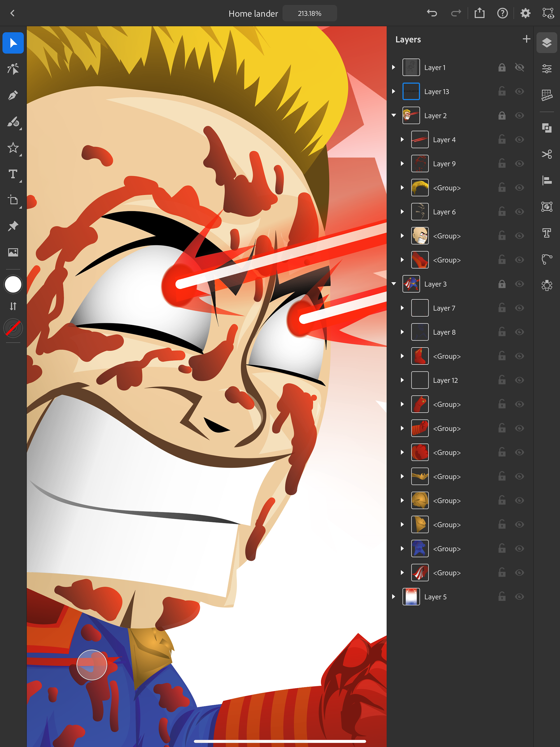This screenshot has width=560, height=747.
Task: Select the Layer 4 thumbnail
Action: click(x=420, y=139)
